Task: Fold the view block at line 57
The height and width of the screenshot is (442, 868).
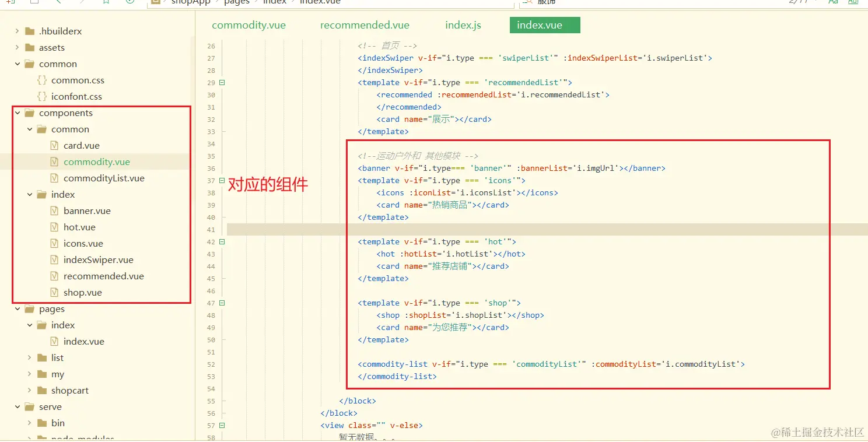Action: [x=222, y=426]
